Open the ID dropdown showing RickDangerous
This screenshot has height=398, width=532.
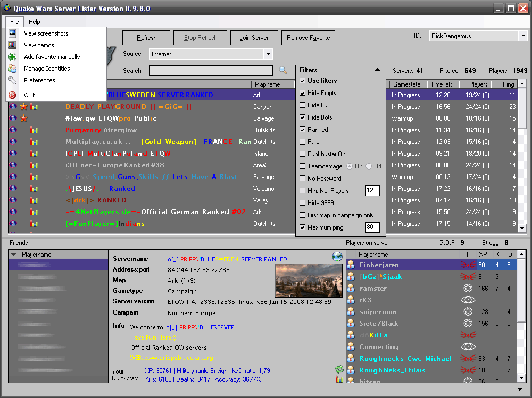523,36
